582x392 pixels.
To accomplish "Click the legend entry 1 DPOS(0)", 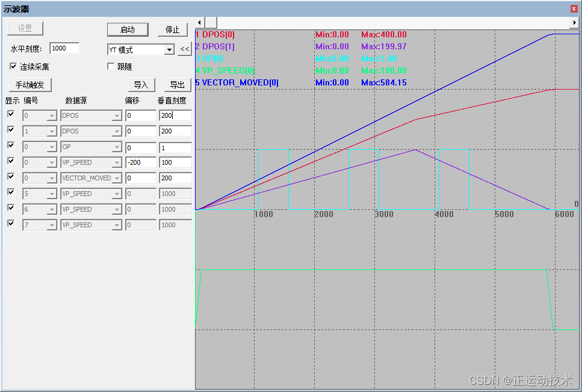I will [215, 34].
